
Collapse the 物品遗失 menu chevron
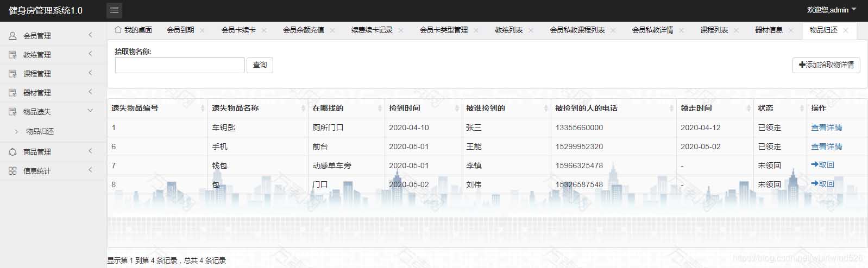click(90, 111)
